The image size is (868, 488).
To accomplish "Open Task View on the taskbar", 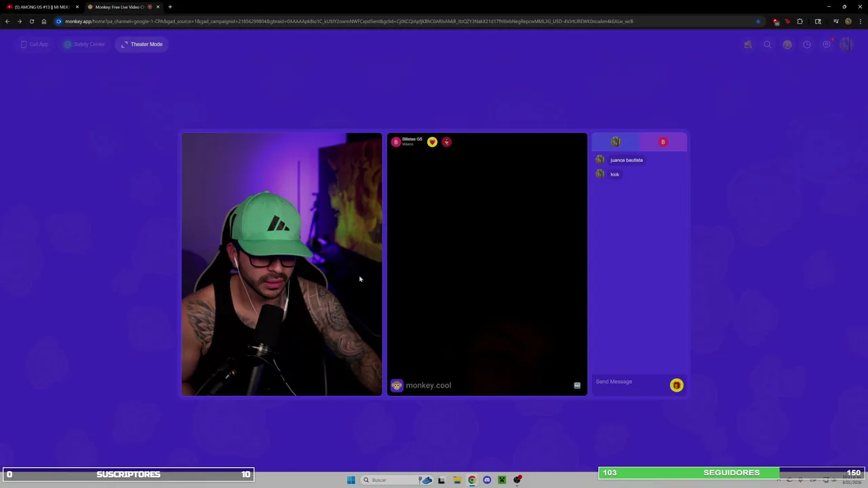I will (441, 480).
